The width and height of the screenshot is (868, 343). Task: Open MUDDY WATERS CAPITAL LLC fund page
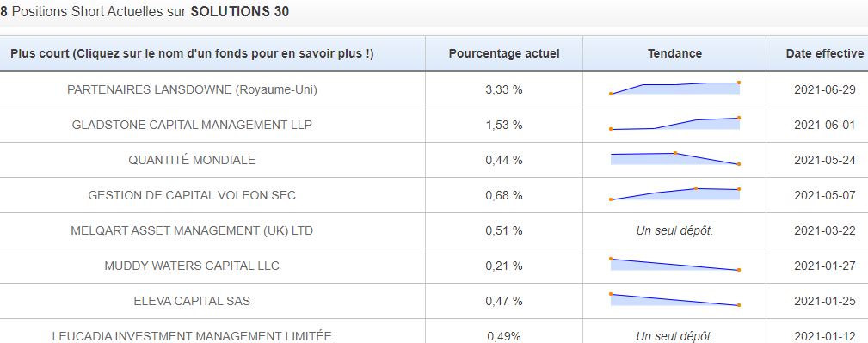pos(192,266)
